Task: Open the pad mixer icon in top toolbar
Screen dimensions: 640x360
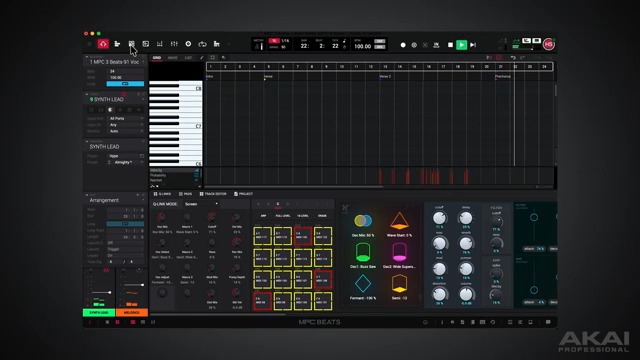Action: tap(217, 44)
